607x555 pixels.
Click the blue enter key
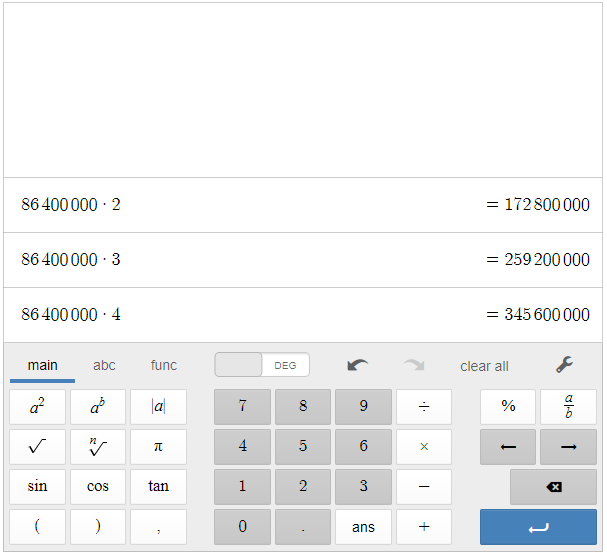[x=538, y=527]
